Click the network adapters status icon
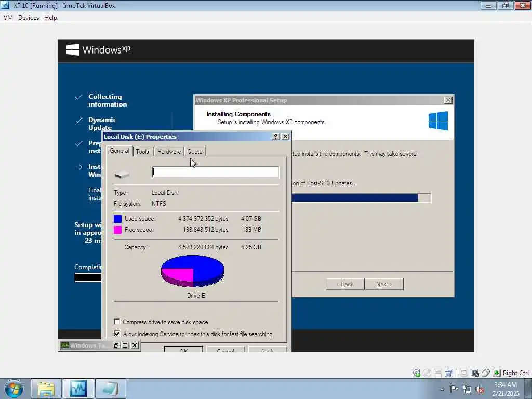This screenshot has width=532, height=399. 449,373
